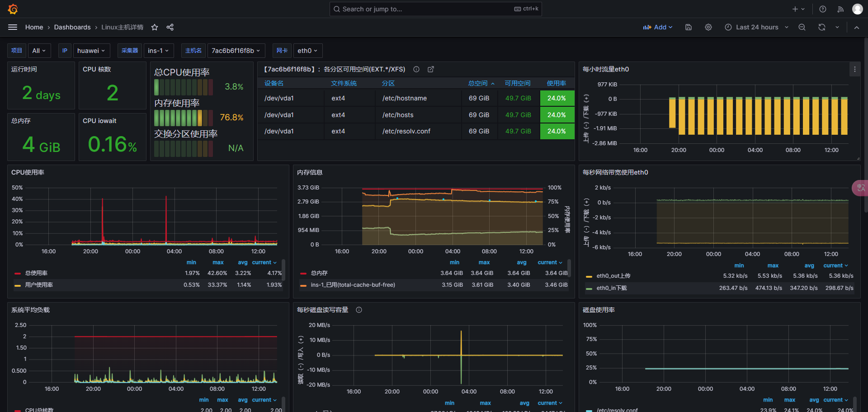Open the disk partition panel's external link
Viewport: 868px width, 412px height.
click(x=431, y=69)
